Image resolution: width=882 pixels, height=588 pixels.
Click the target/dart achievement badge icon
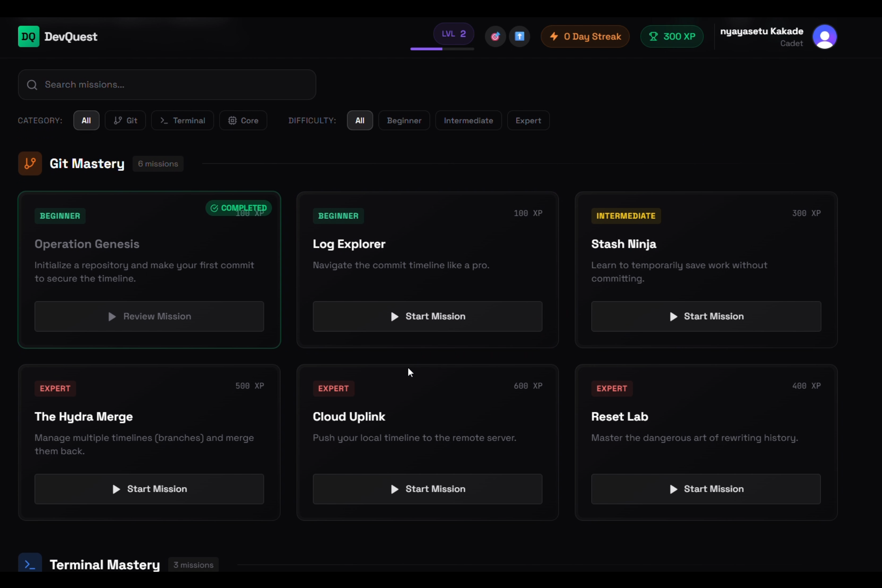[495, 37]
